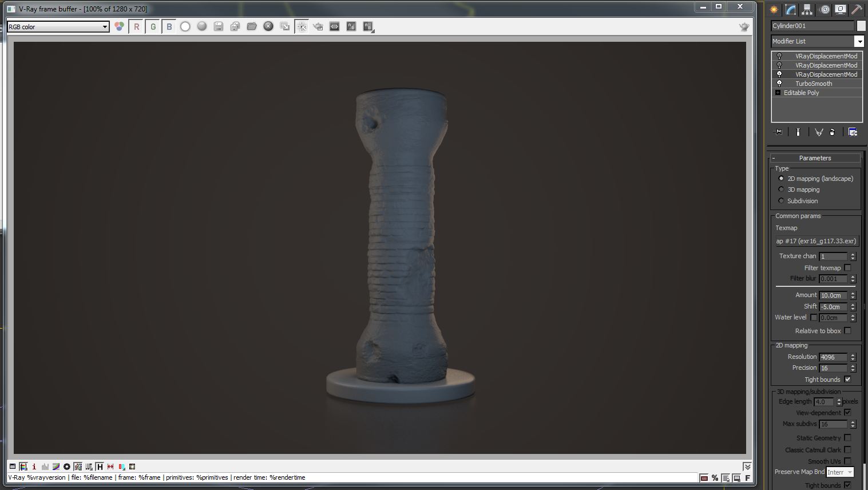Image resolution: width=868 pixels, height=490 pixels.
Task: Click the red arrows stamp icon
Action: (110, 467)
